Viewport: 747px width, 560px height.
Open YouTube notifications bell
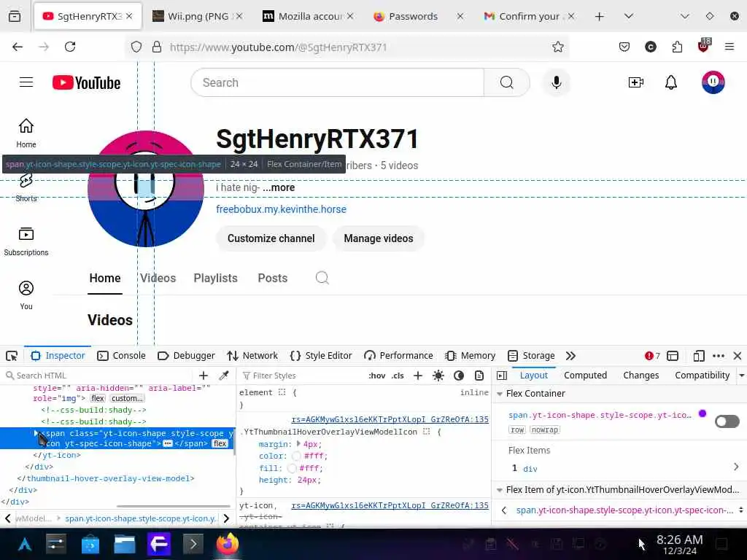671,82
